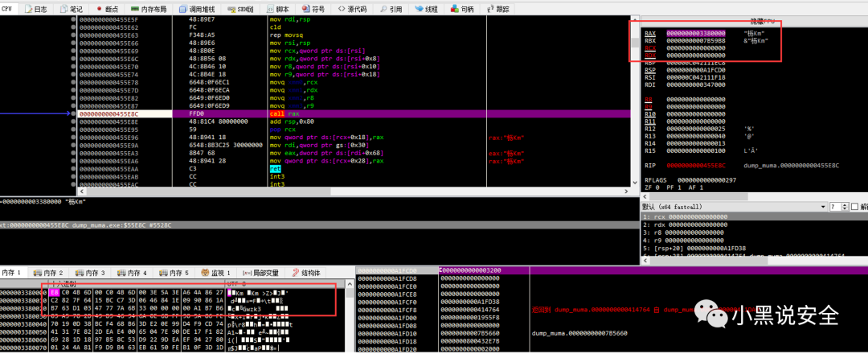Screen dimensions: 868x354
Task: Click the R12 register value ending in 25
Action: pyautogui.click(x=696, y=129)
